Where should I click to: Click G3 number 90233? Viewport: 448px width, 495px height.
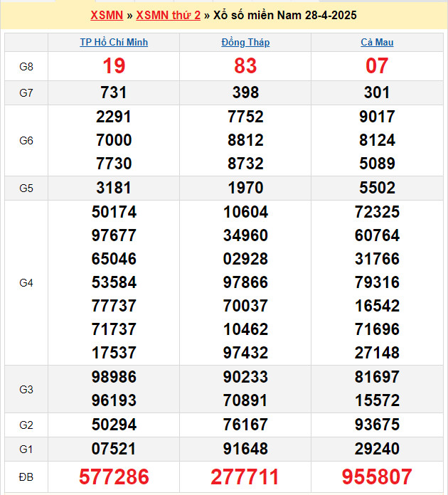pyautogui.click(x=245, y=377)
